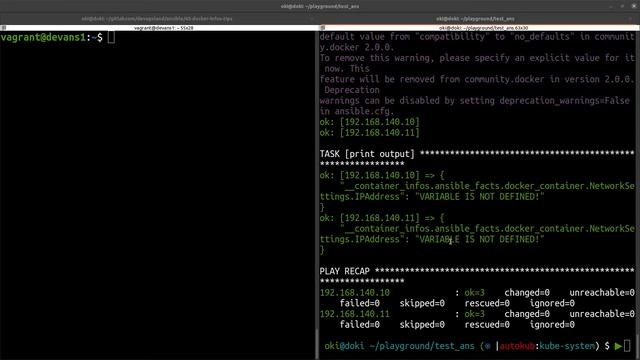The width and height of the screenshot is (640, 360).
Task: Click the cursor block at the oki@doki prompt
Action: pyautogui.click(x=627, y=346)
